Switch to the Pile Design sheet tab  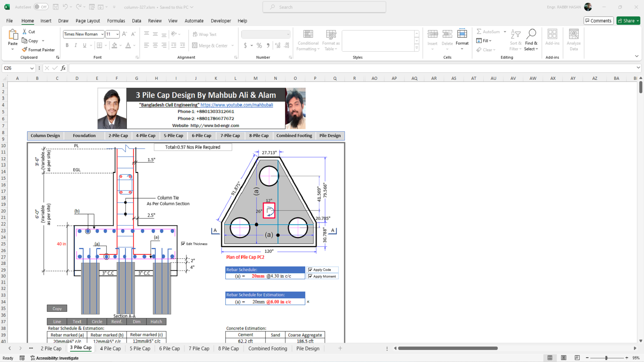coord(308,348)
